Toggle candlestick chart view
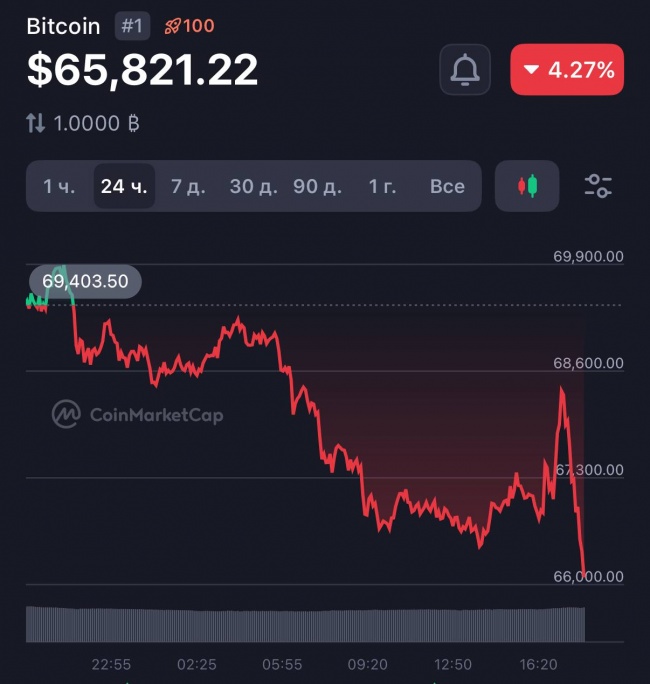The height and width of the screenshot is (684, 650). tap(527, 186)
